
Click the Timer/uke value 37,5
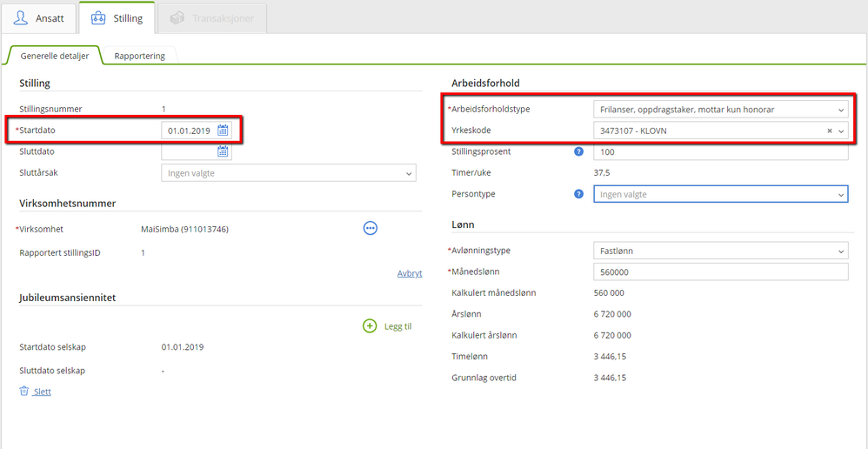point(604,173)
